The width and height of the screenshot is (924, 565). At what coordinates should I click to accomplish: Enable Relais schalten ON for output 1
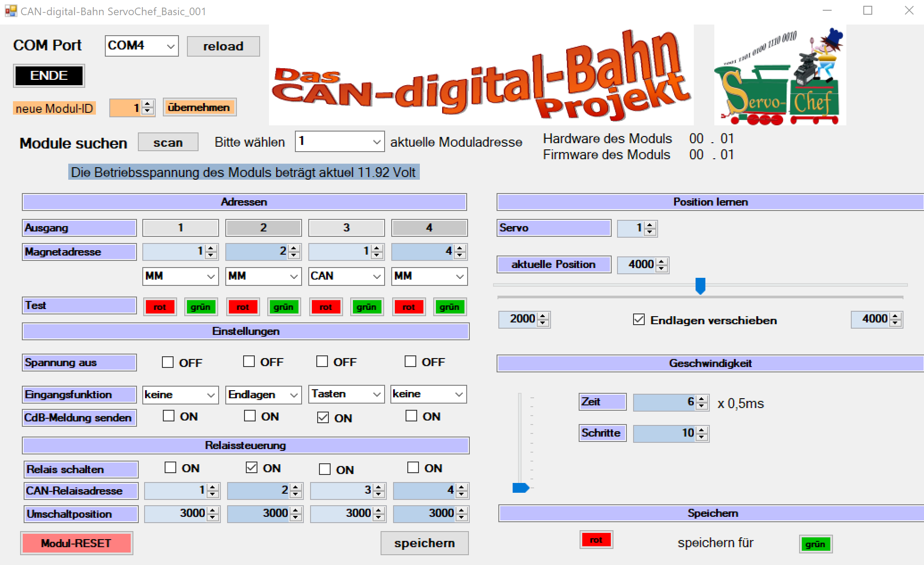[x=170, y=467]
